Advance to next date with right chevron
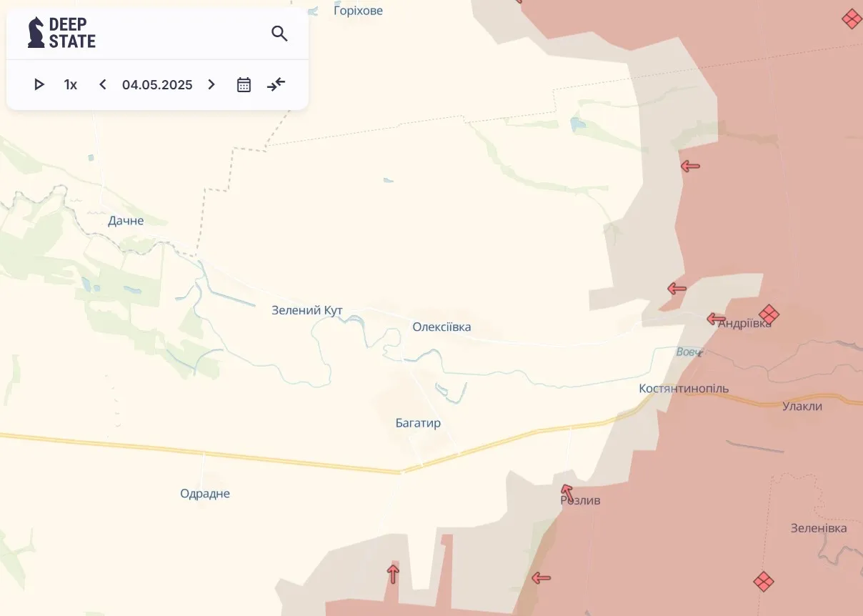 click(x=211, y=84)
